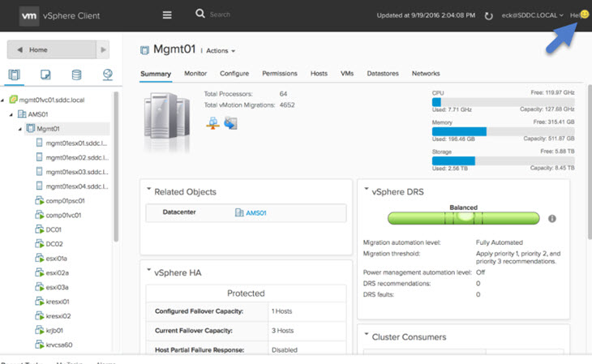Image resolution: width=592 pixels, height=364 pixels.
Task: Refresh the vSphere Client data
Action: point(488,15)
